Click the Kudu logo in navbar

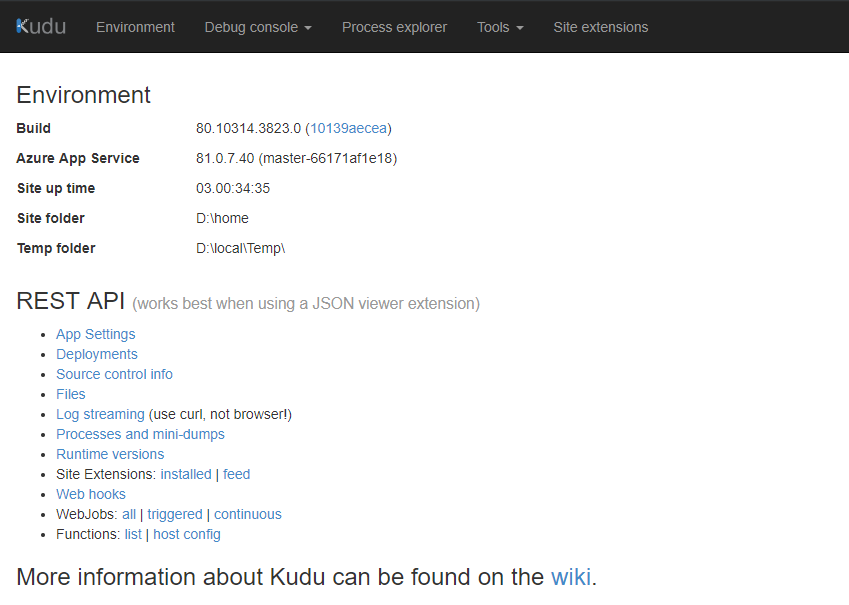coord(41,27)
